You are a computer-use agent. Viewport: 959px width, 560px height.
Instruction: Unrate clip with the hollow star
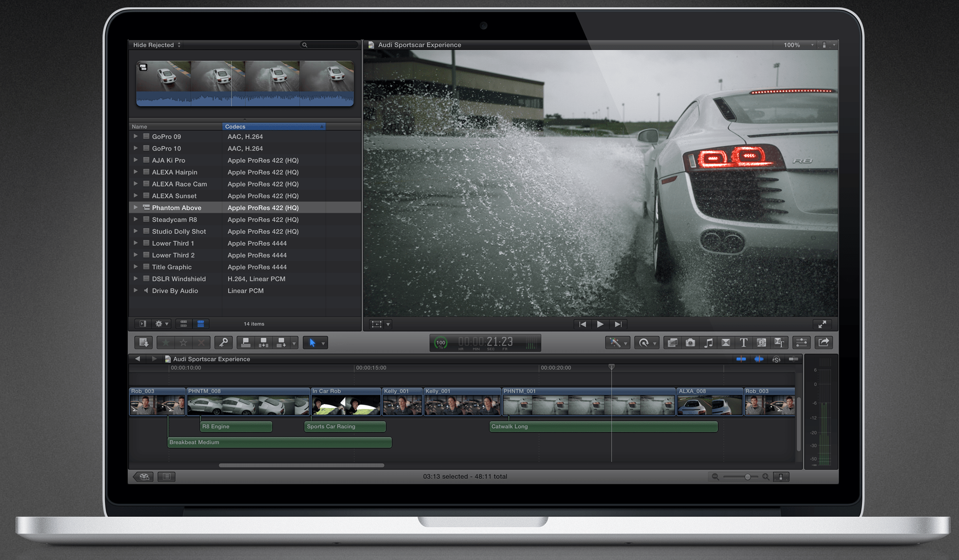[x=183, y=343]
